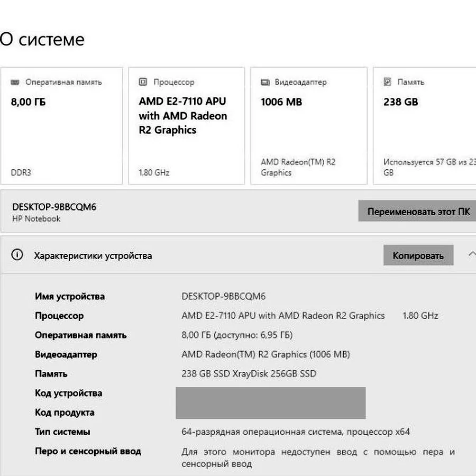Screen dimensions: 476x476
Task: Click the Видеоадаптер label in specifications
Action: 66,354
